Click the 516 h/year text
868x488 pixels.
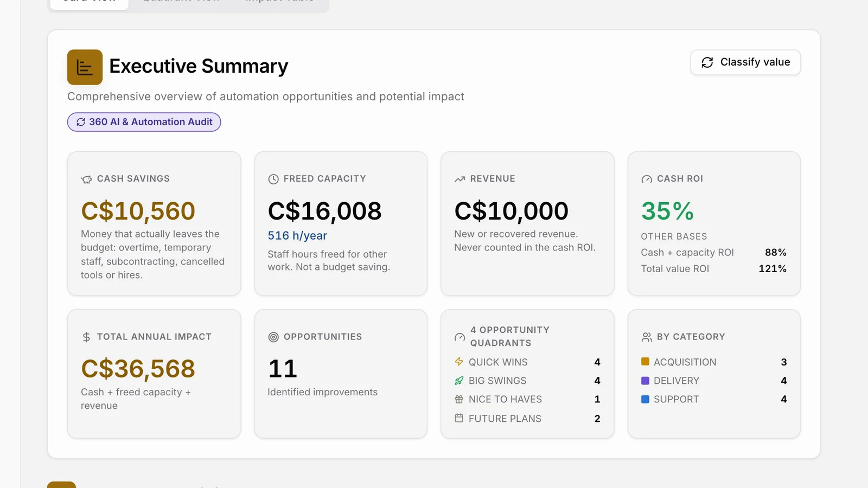[297, 236]
